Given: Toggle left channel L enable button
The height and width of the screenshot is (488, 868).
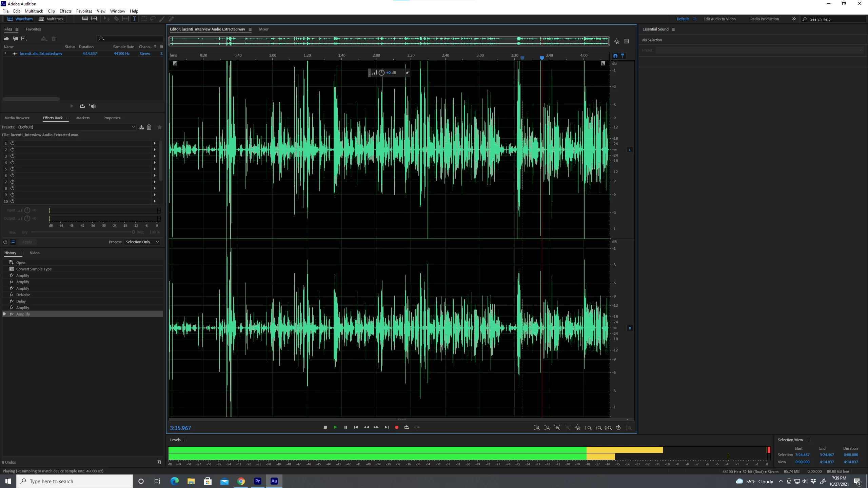Looking at the screenshot, I should (630, 150).
